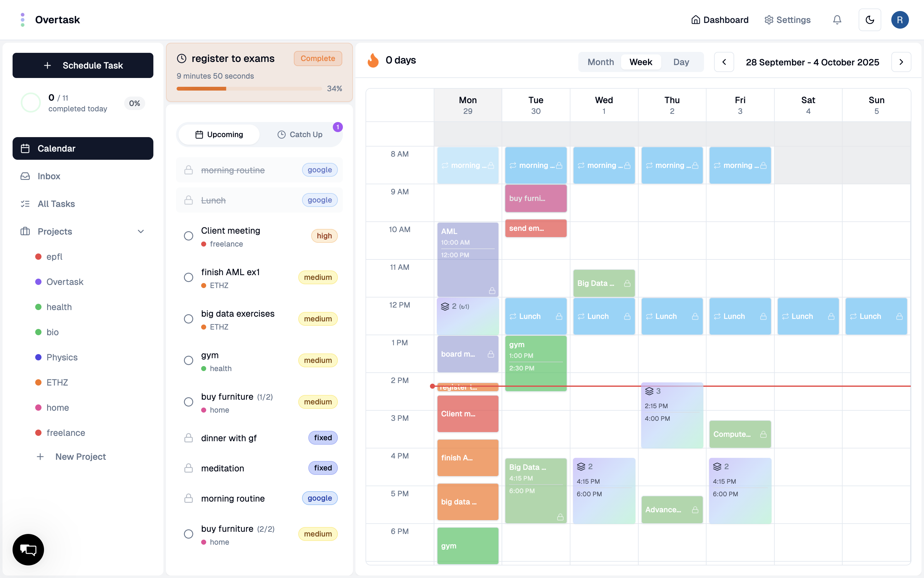Click the notification bell icon
This screenshot has width=924, height=578.
tap(837, 20)
